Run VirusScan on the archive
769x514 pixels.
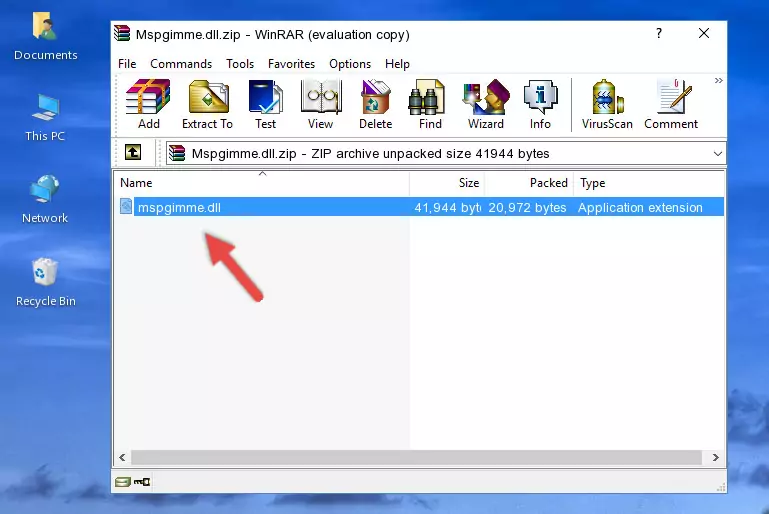(x=607, y=104)
